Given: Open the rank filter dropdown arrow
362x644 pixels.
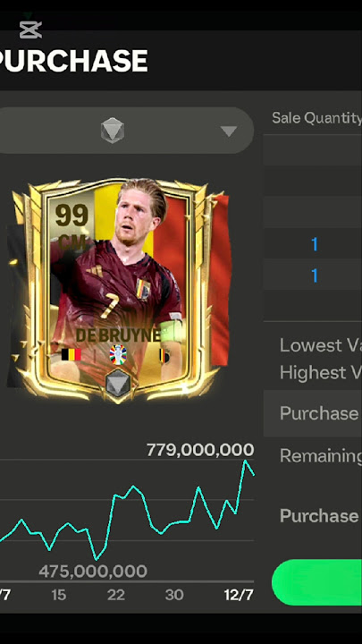Looking at the screenshot, I should [228, 131].
